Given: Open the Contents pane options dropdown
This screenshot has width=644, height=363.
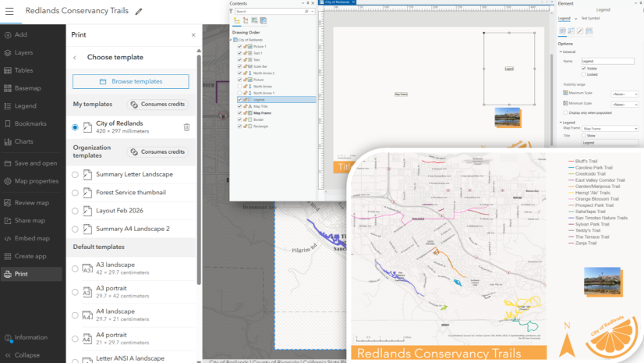Looking at the screenshot, I should coord(303,3).
